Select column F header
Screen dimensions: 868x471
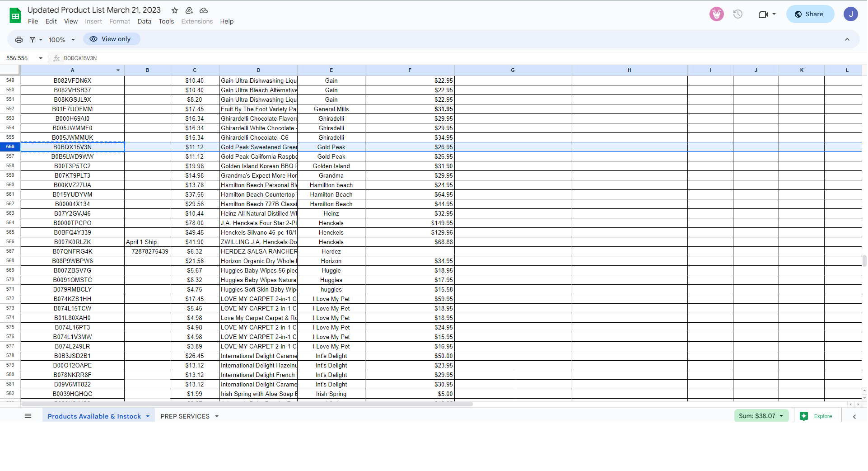[410, 71]
